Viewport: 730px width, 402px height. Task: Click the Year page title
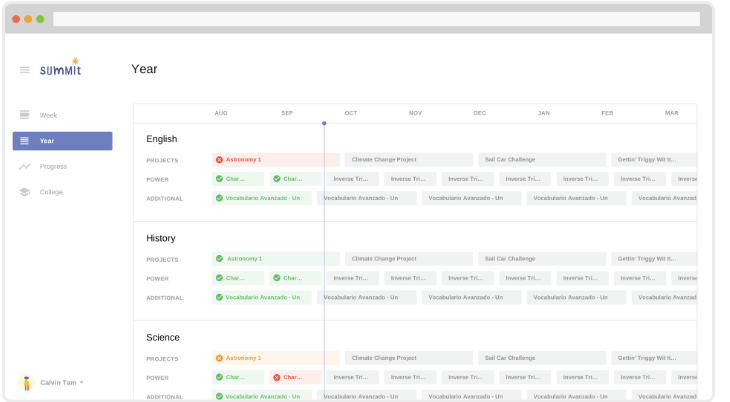tap(144, 69)
